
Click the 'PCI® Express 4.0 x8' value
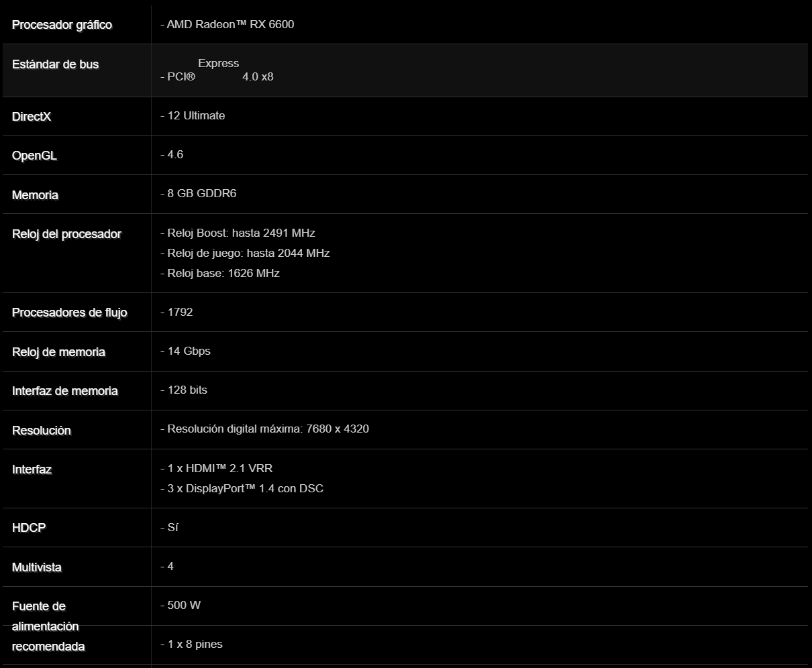[x=217, y=70]
